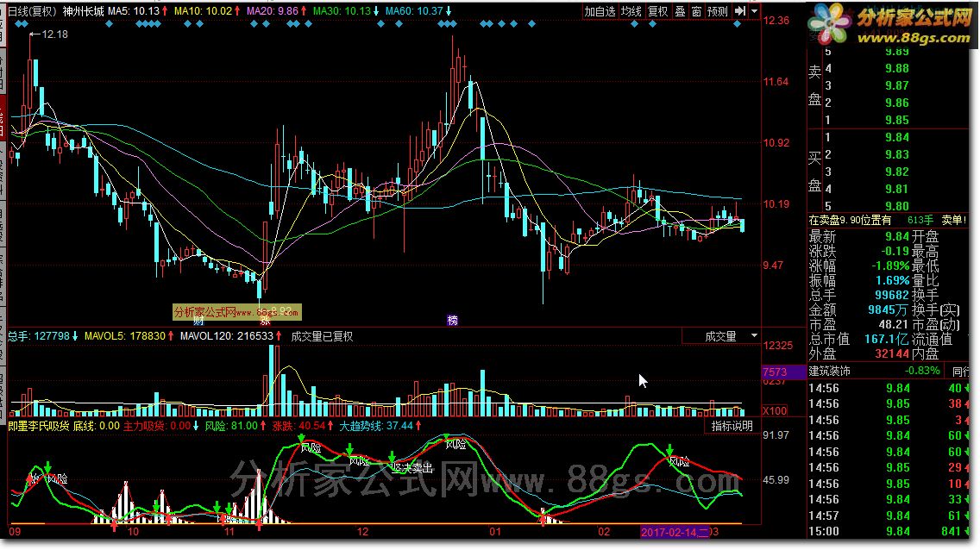This screenshot has width=980, height=550.
Task: Select the 日线(复权) period label
Action: click(32, 11)
